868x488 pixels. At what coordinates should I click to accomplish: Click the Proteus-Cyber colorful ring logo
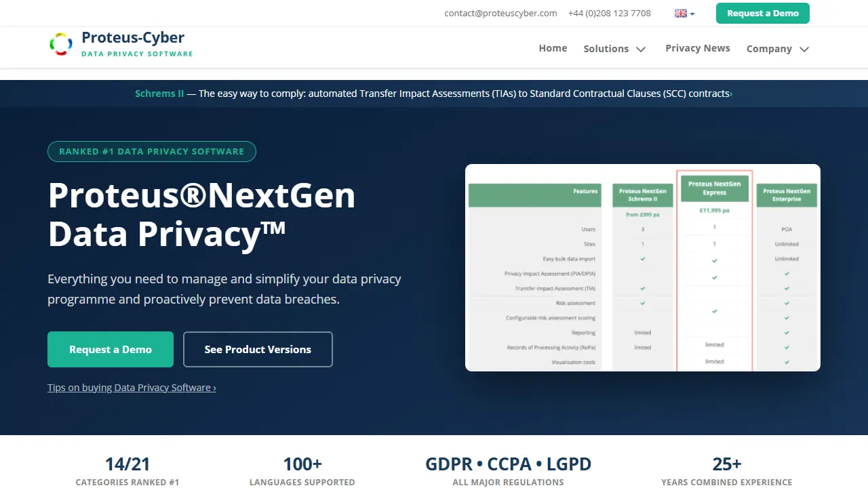pos(61,44)
